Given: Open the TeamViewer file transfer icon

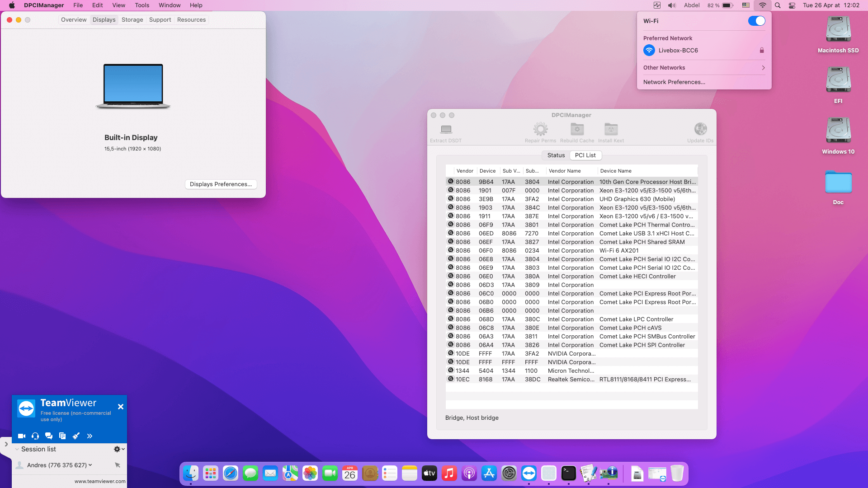Looking at the screenshot, I should coord(62,436).
